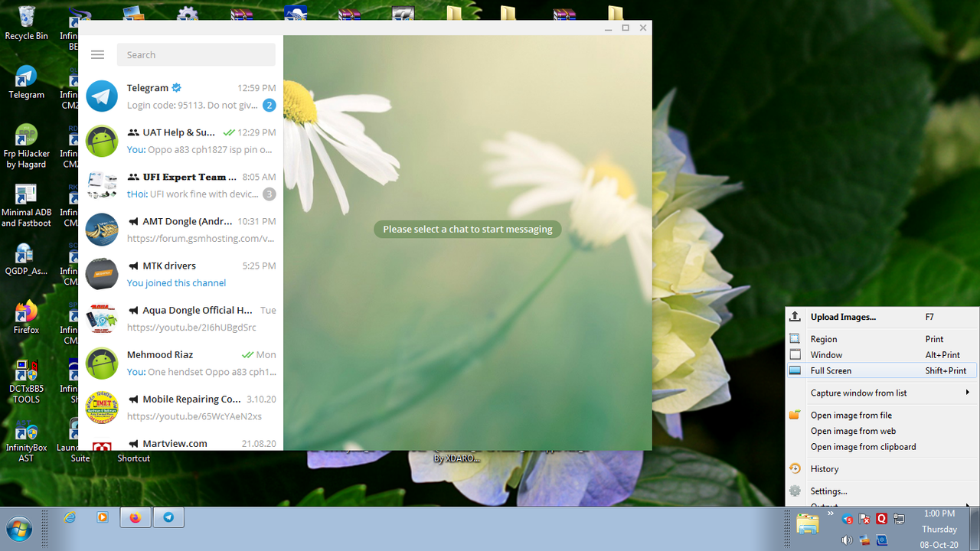980x551 pixels.
Task: Click the Telegram icon in the system tray
Action: click(847, 519)
